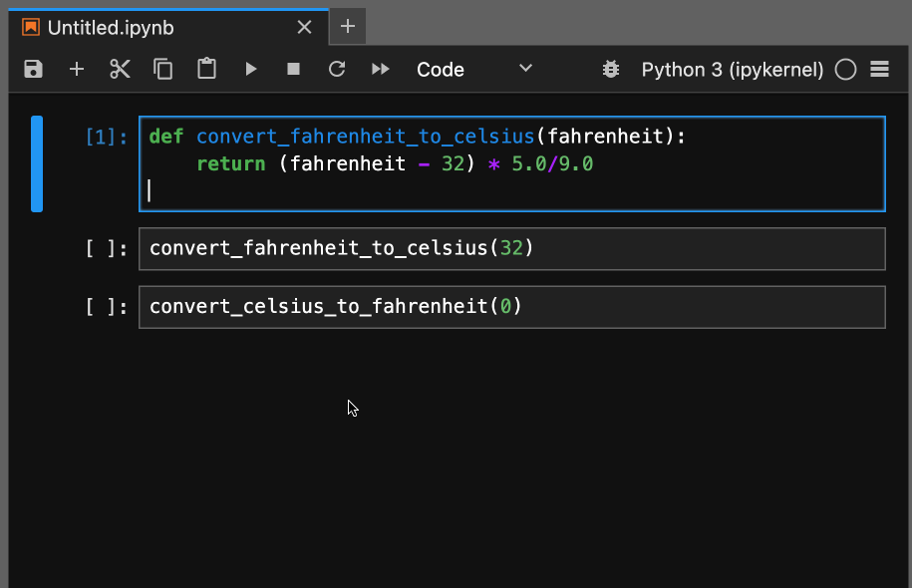912x588 pixels.
Task: Click the function name in the def line
Action: 365,138
